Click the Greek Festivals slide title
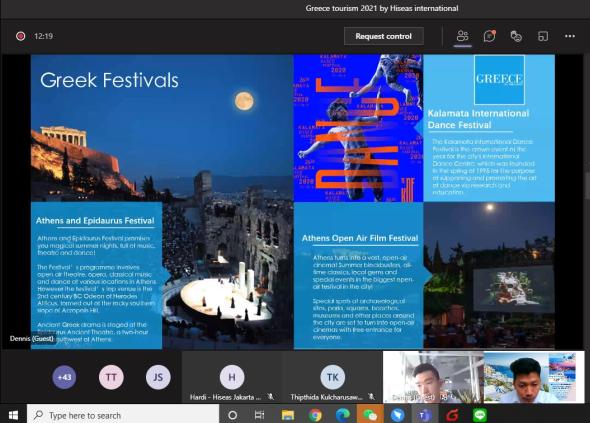Viewport: 590px width, 423px height. point(109,80)
